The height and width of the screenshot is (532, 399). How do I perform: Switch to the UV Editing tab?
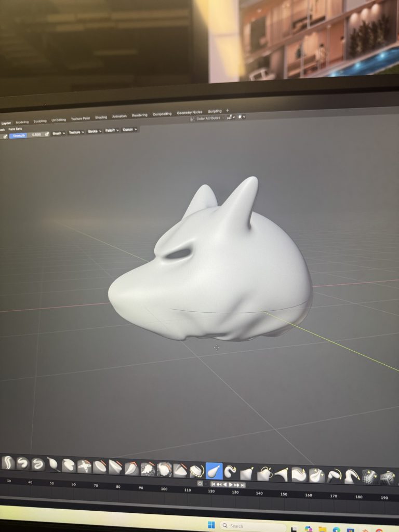[59, 120]
